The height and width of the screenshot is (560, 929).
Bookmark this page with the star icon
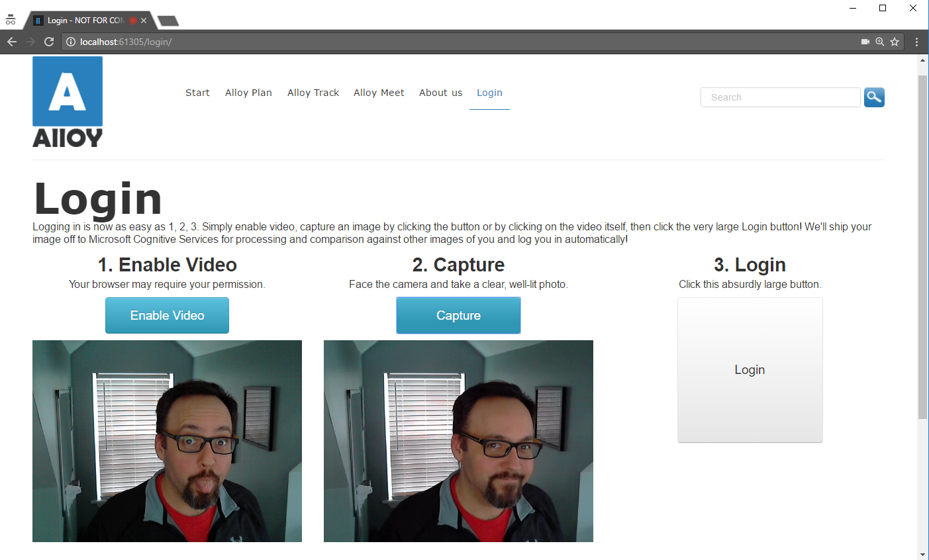pyautogui.click(x=895, y=41)
